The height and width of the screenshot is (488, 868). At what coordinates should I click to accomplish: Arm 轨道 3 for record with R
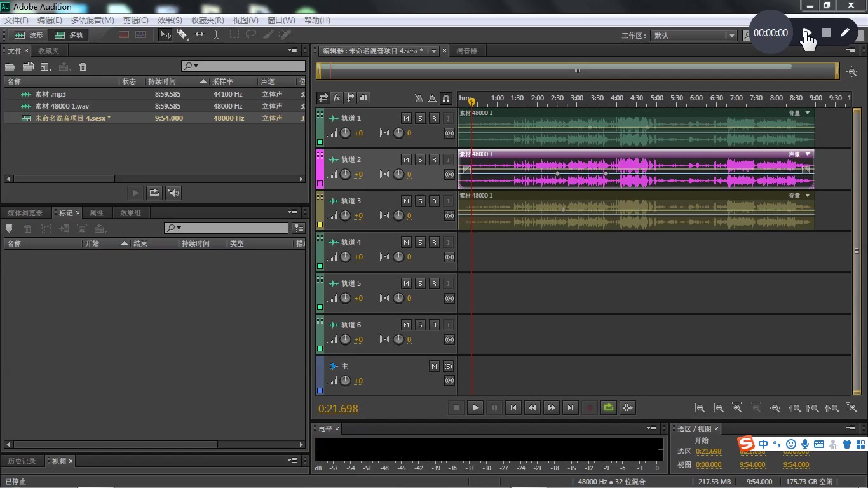click(434, 201)
